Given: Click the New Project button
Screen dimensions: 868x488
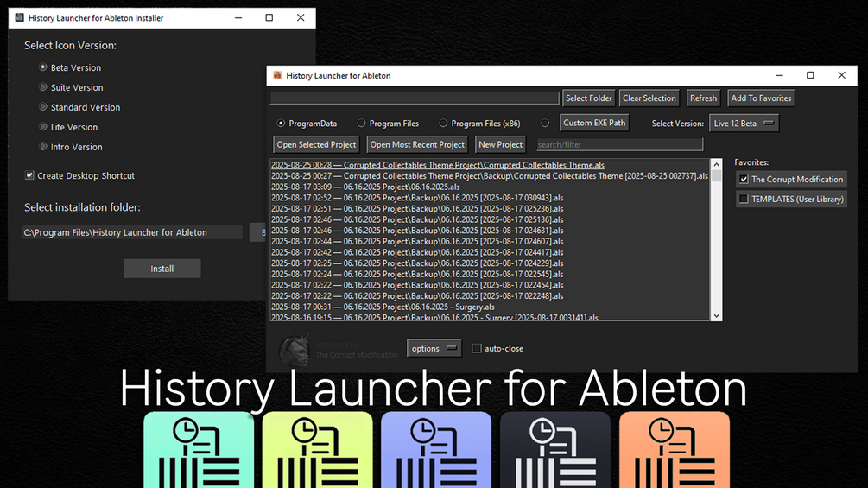Looking at the screenshot, I should (x=500, y=144).
